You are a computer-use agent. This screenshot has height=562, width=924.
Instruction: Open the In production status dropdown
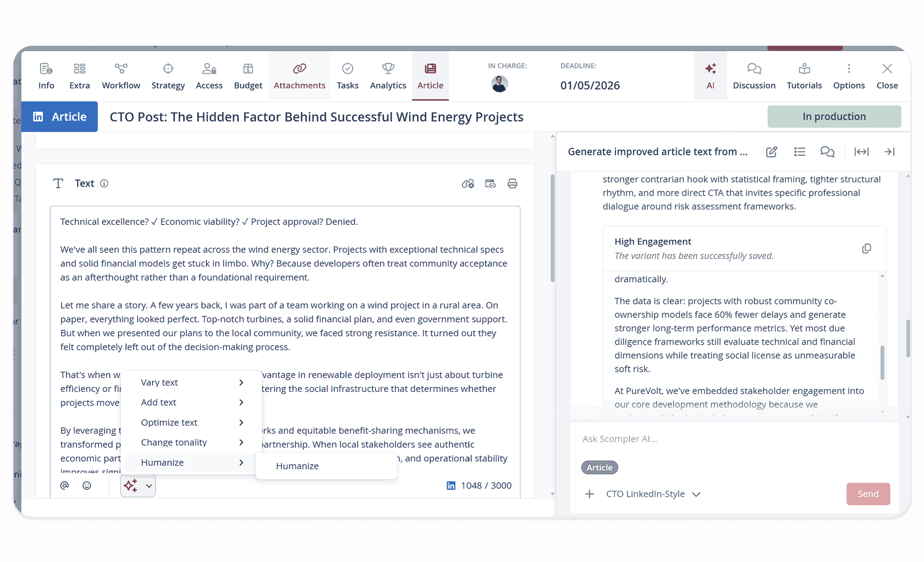point(834,117)
